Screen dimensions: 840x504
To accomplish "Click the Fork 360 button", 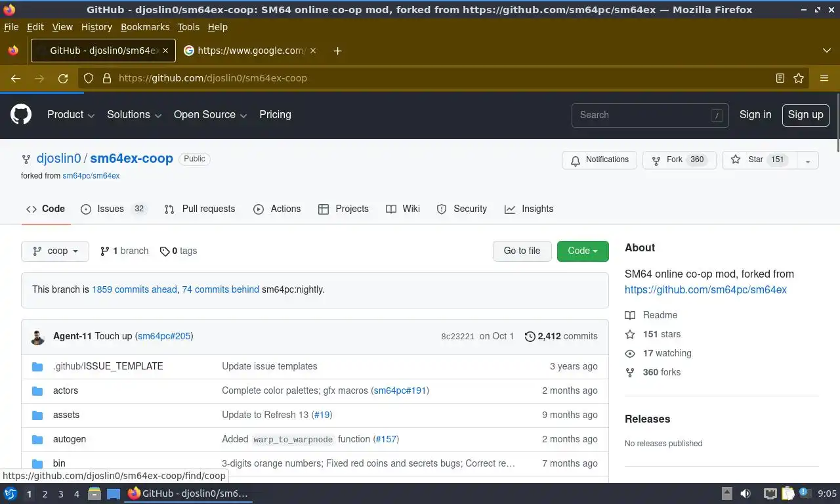I will point(679,160).
